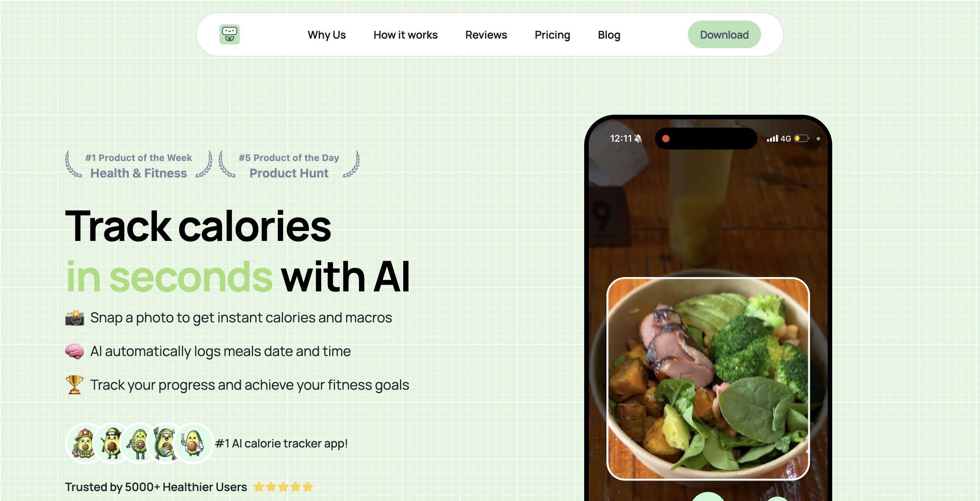
Task: Click the Track calories headline
Action: click(x=198, y=226)
